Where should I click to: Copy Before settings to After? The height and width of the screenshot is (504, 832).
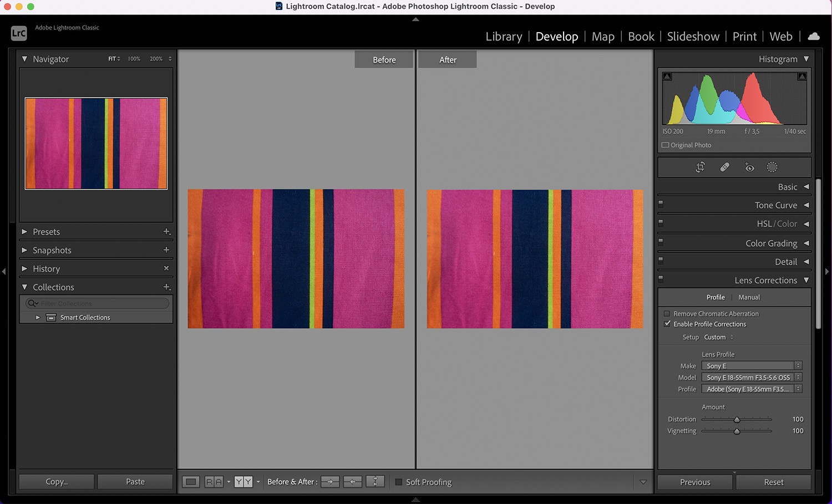[x=330, y=481]
